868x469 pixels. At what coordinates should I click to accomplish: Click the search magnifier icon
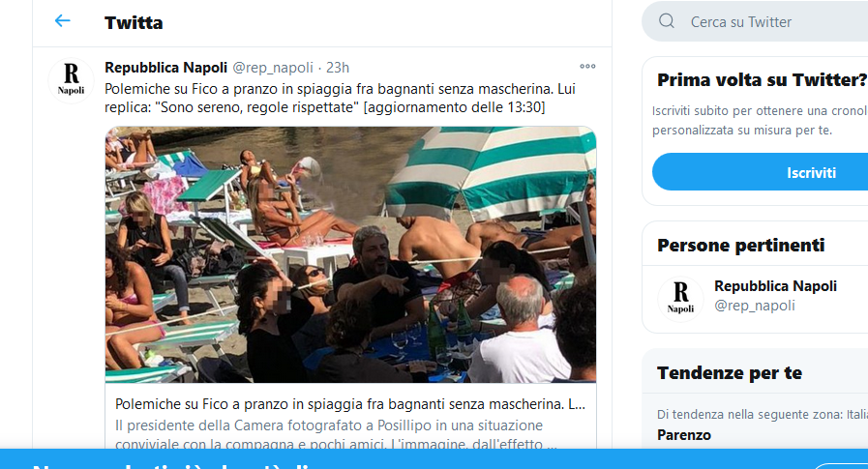coord(667,21)
